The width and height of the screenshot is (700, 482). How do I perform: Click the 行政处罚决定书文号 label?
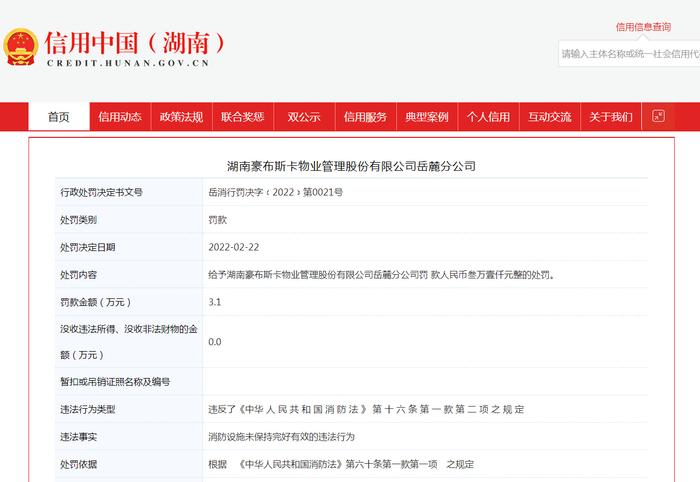click(101, 192)
